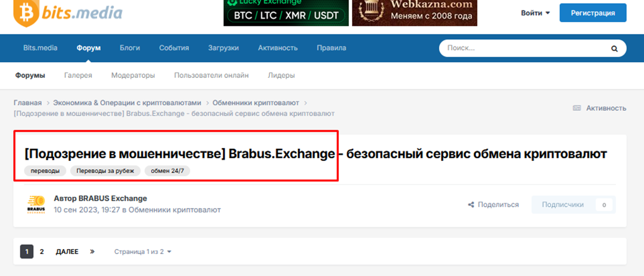Open the События navigation item

point(174,48)
